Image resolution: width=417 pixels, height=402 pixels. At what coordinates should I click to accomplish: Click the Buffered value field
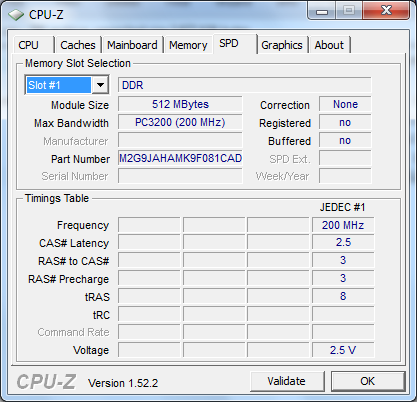345,140
